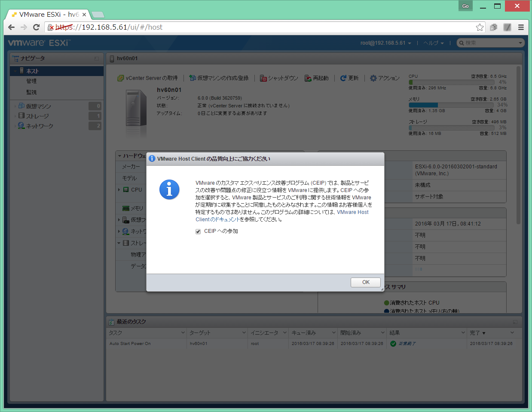Open a new browser tab
Screen dimensions: 532x412
tap(98, 15)
